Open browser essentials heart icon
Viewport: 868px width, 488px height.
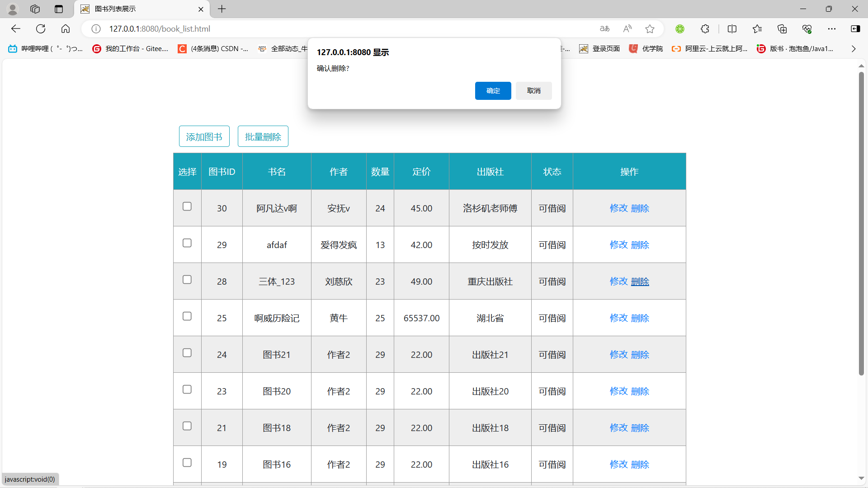coord(807,29)
